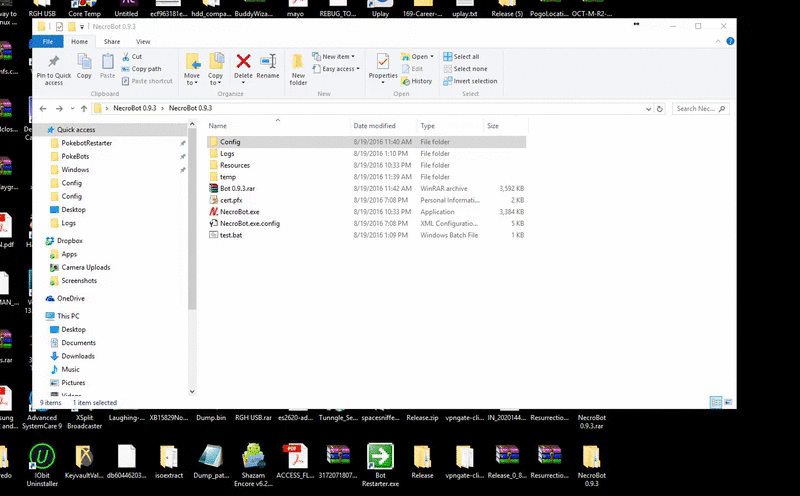This screenshot has height=496, width=800.
Task: Open recent locations dropdown arrow
Action: [x=72, y=109]
